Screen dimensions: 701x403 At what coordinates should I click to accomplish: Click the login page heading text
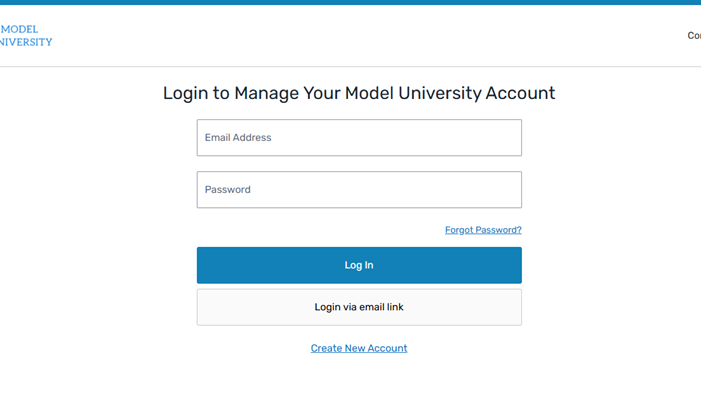coord(359,94)
